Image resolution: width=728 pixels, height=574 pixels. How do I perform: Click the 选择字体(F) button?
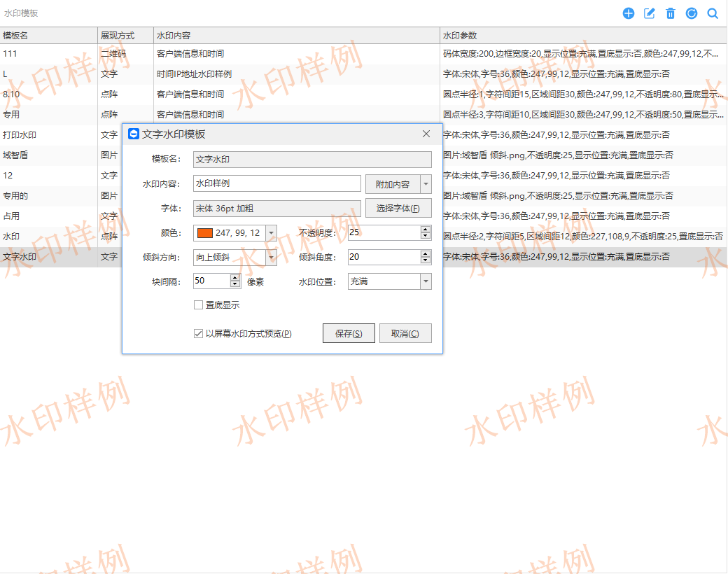pos(398,208)
